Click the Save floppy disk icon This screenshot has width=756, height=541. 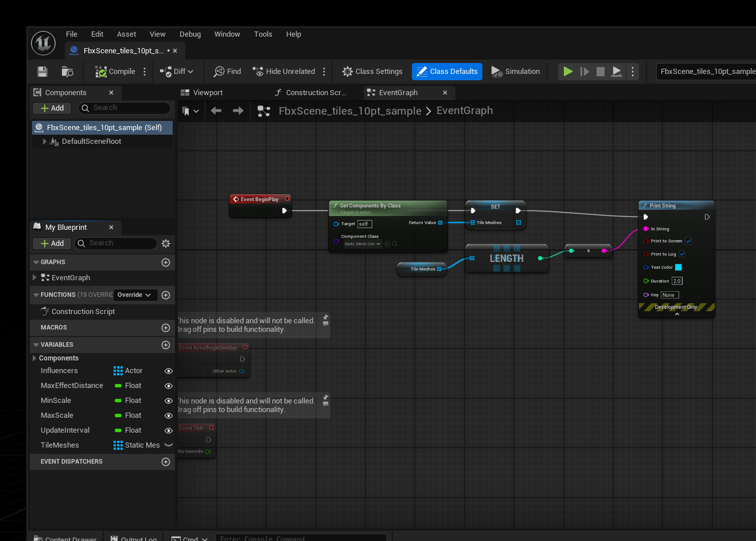click(x=42, y=72)
